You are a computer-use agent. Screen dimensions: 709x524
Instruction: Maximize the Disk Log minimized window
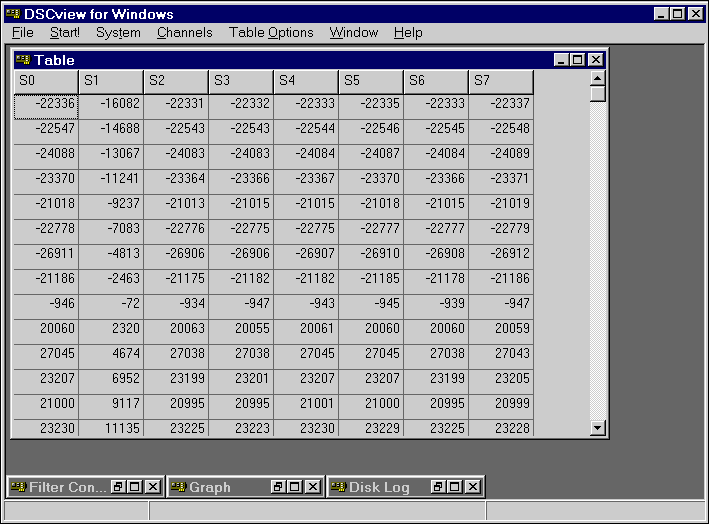(x=454, y=487)
